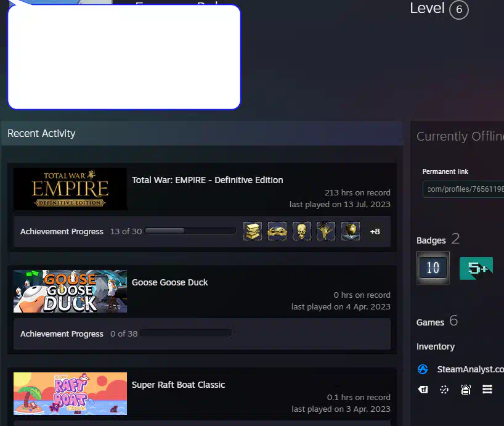Open the Total War: EMPIRE - Definitive Edition title
The image size is (504, 426).
pyautogui.click(x=207, y=180)
